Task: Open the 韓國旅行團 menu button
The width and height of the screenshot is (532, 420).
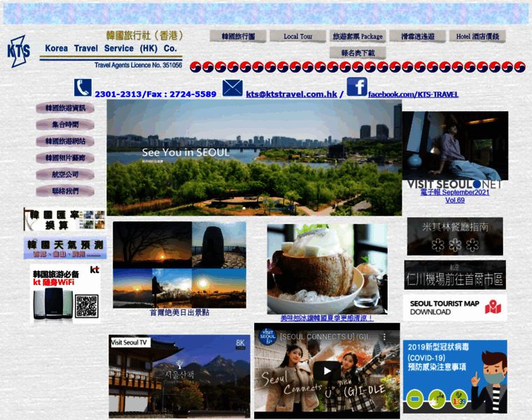Action: 238,36
